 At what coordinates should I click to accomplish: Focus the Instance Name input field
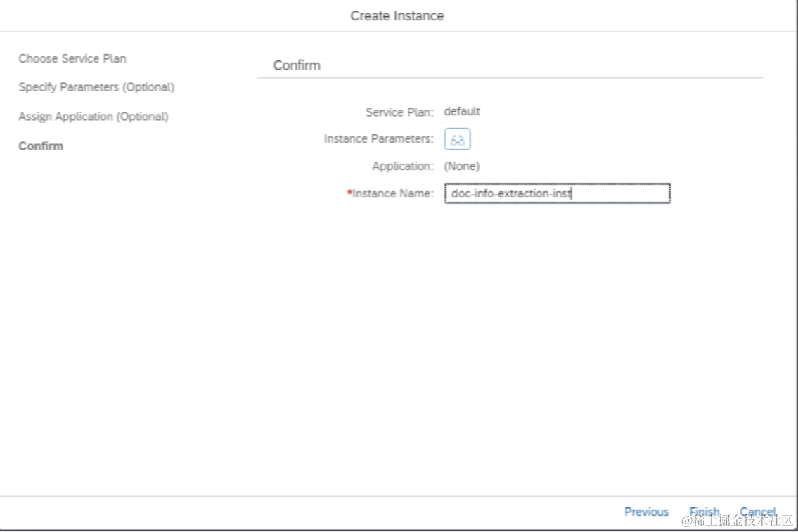click(x=558, y=193)
